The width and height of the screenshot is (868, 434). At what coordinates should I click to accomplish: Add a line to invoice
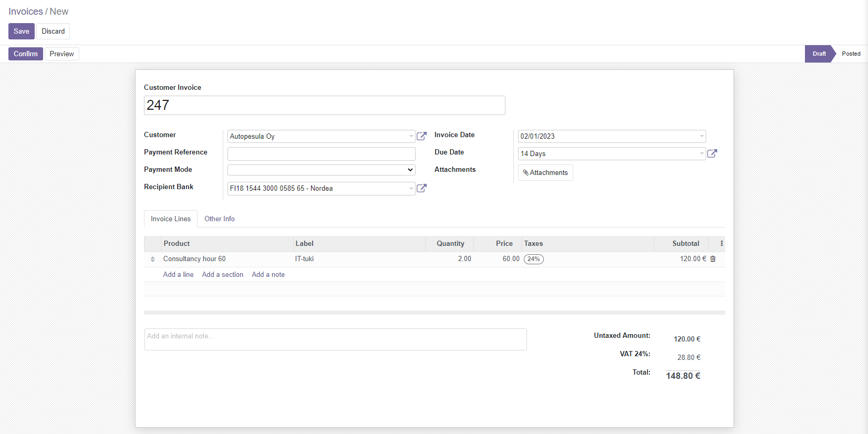178,274
